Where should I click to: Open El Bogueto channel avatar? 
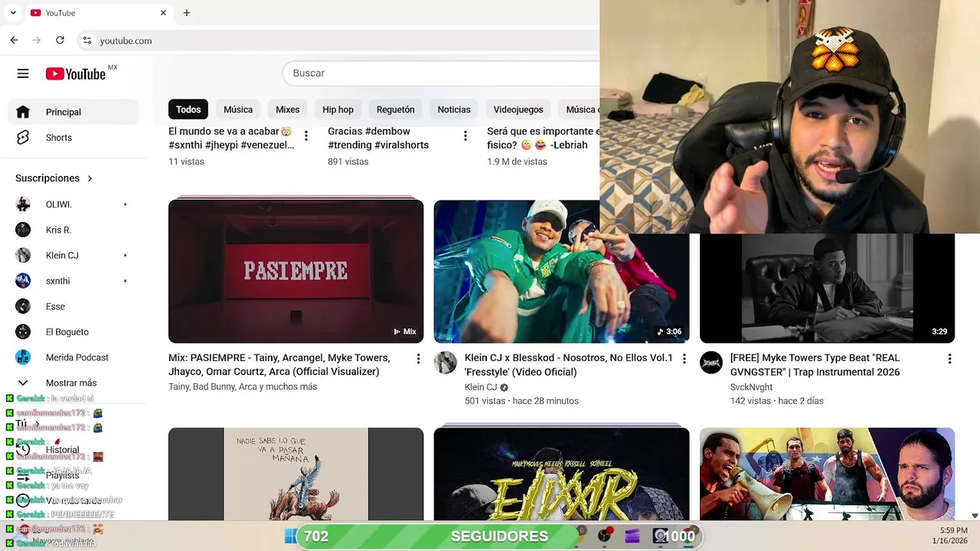23,332
